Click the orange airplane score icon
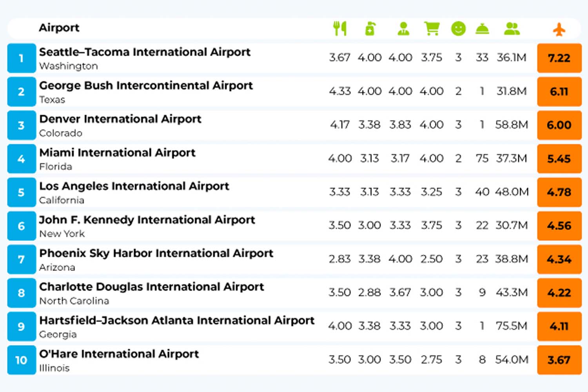The image size is (588, 392). pyautogui.click(x=559, y=29)
